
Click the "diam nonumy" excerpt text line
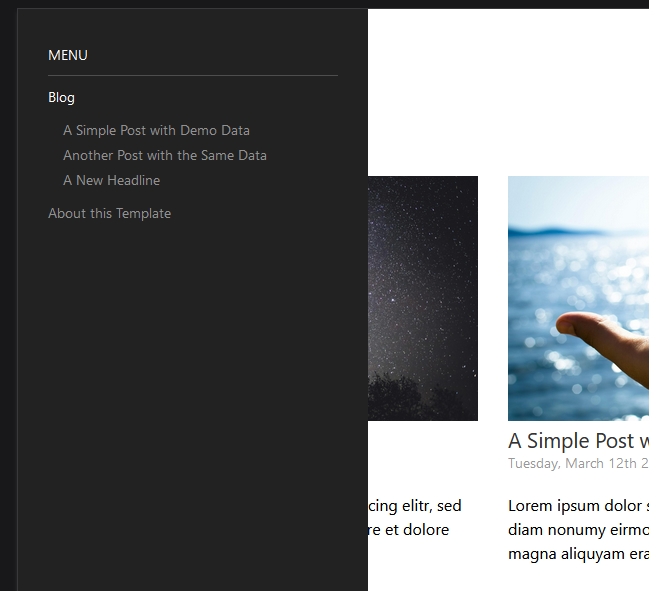(x=578, y=530)
